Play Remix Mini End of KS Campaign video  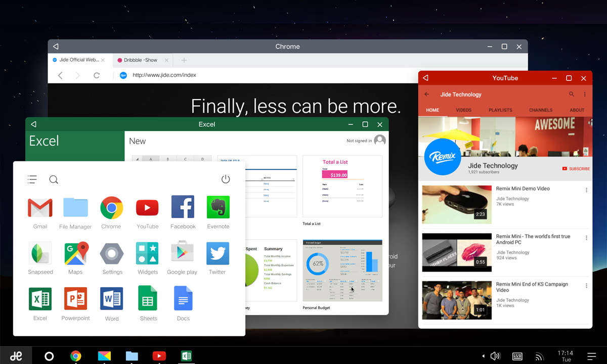[457, 300]
